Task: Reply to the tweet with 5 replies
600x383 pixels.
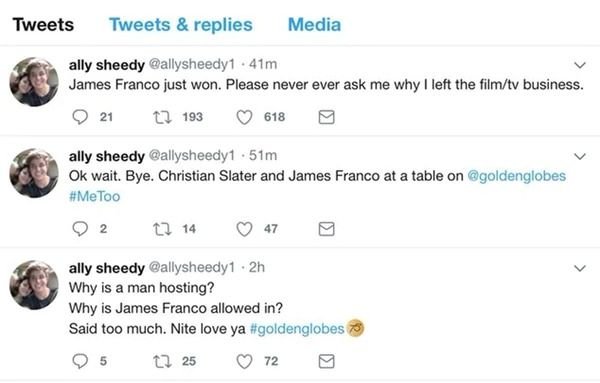Action: [x=80, y=361]
